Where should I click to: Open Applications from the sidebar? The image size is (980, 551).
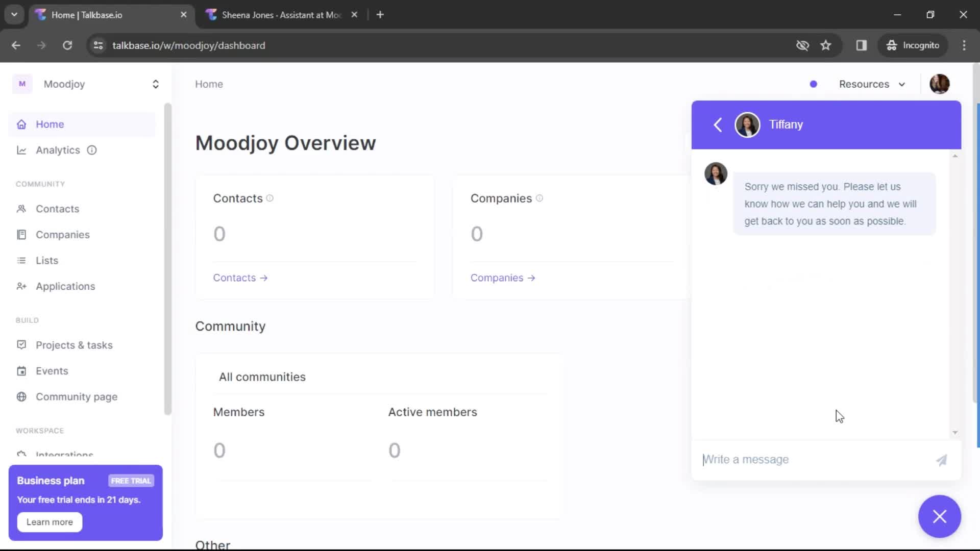click(65, 286)
